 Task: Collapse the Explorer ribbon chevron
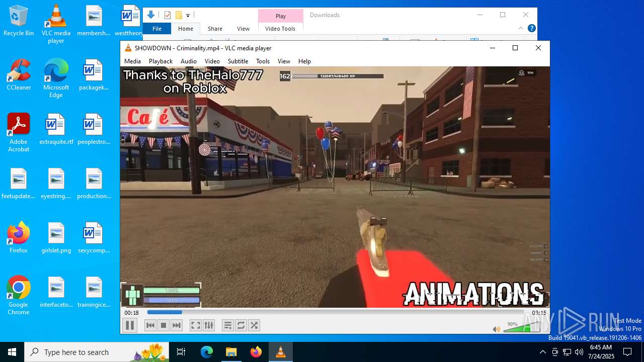point(521,28)
